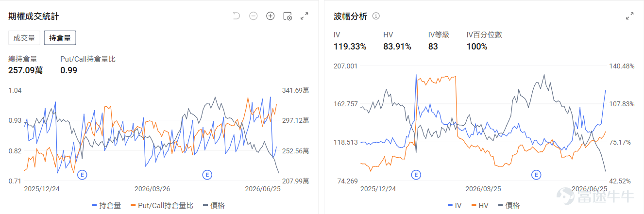Expand the options statistics panel to fullscreen
The width and height of the screenshot is (644, 214).
(305, 16)
